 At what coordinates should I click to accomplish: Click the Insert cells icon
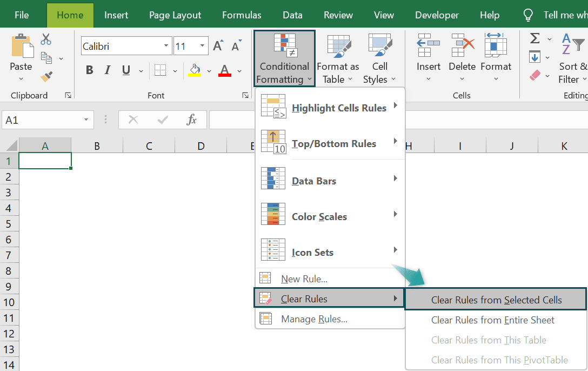[x=428, y=45]
